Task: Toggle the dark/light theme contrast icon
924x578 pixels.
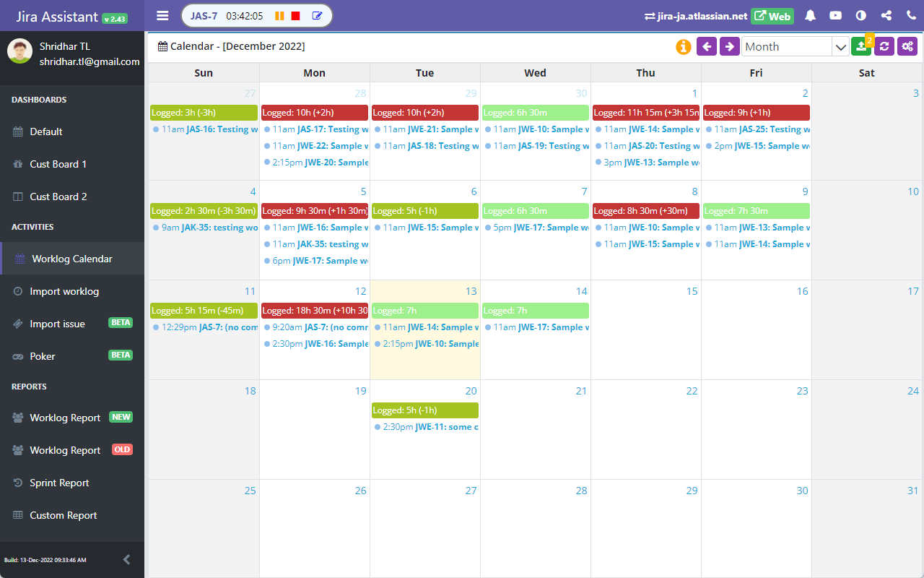Action: click(x=860, y=15)
